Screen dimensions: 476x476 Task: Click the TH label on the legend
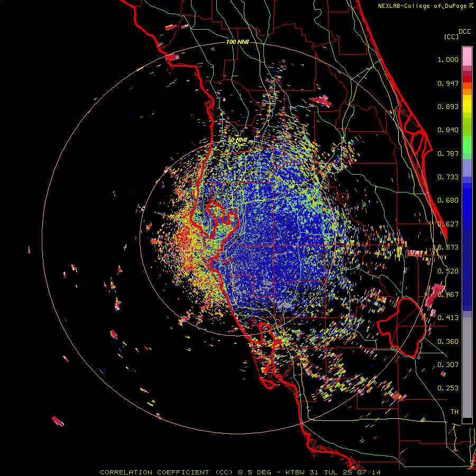click(x=454, y=412)
